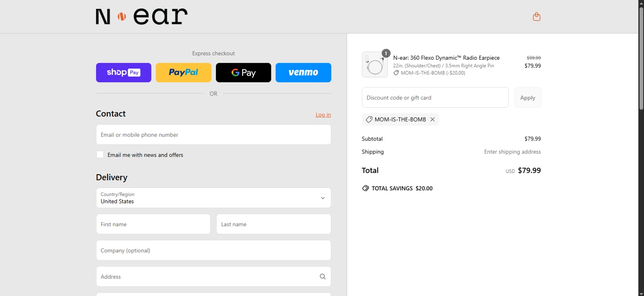
Task: Click the Enter shipping address text
Action: pyautogui.click(x=512, y=152)
